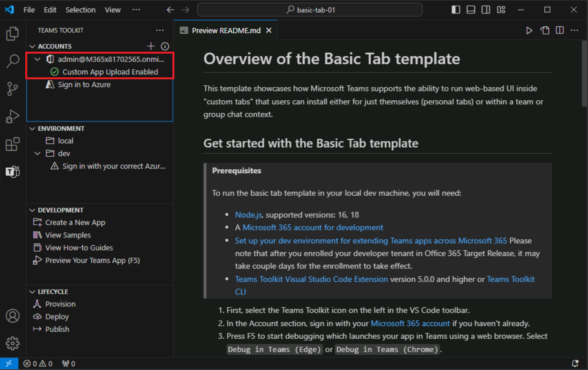Image resolution: width=588 pixels, height=370 pixels.
Task: Toggle primary side bar layout icon
Action: coord(456,10)
